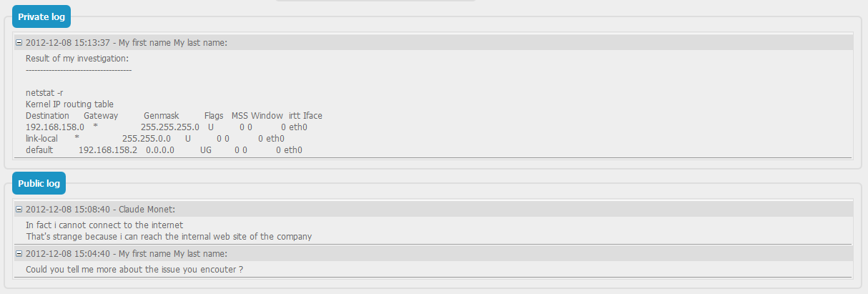This screenshot has height=294, width=868.
Task: Click the "Result of my investigation:" line
Action: tap(77, 59)
